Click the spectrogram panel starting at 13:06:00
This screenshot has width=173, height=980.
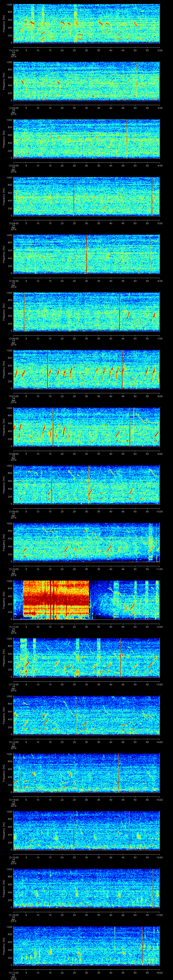[87, 312]
